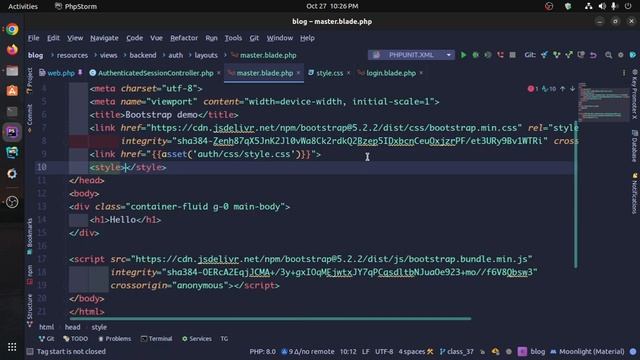640x360 pixels.
Task: Click the horizontal scrollbar of the editor
Action: click(x=270, y=318)
